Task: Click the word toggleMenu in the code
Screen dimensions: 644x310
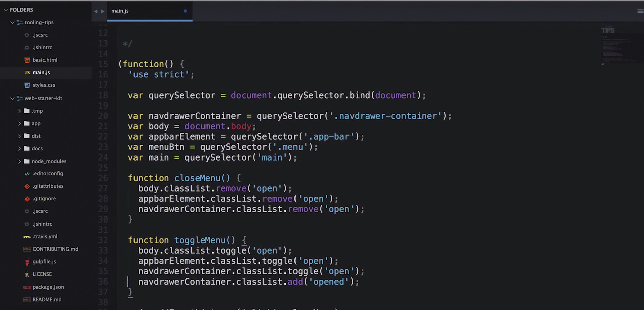Action: tap(200, 240)
